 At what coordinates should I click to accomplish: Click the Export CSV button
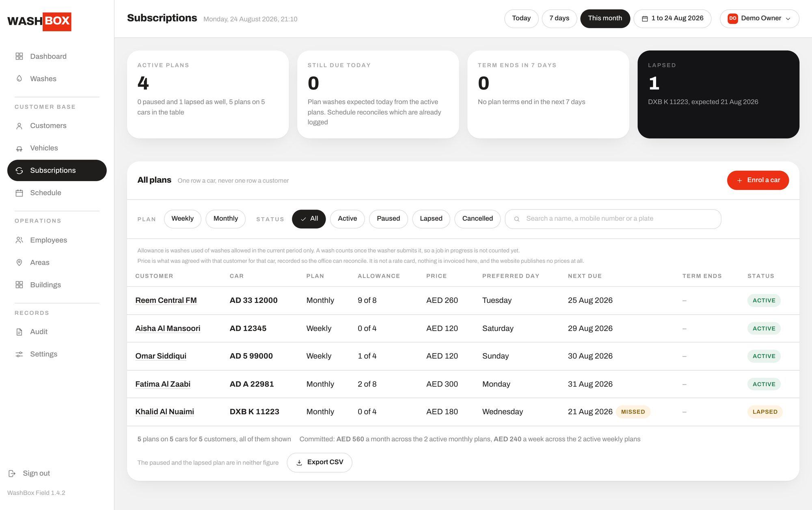tap(320, 462)
